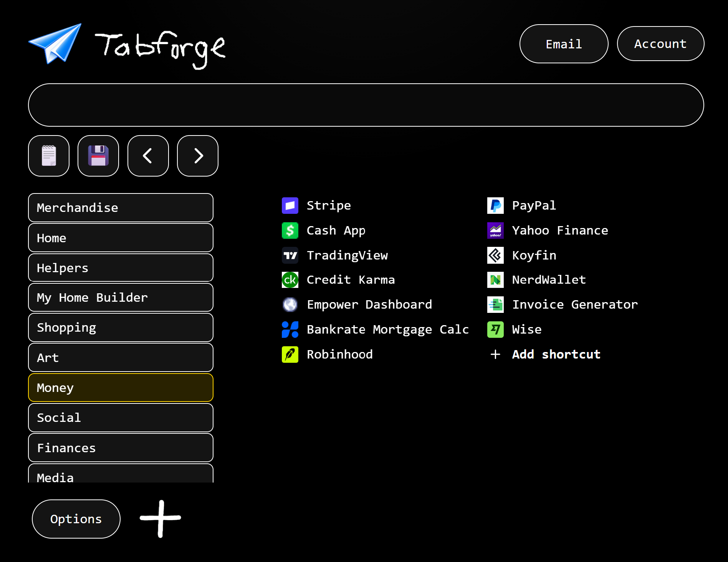Click the TradingView logo icon

coord(290,255)
